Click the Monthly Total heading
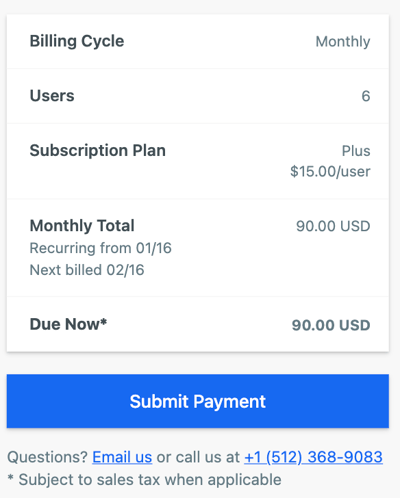 pos(82,226)
